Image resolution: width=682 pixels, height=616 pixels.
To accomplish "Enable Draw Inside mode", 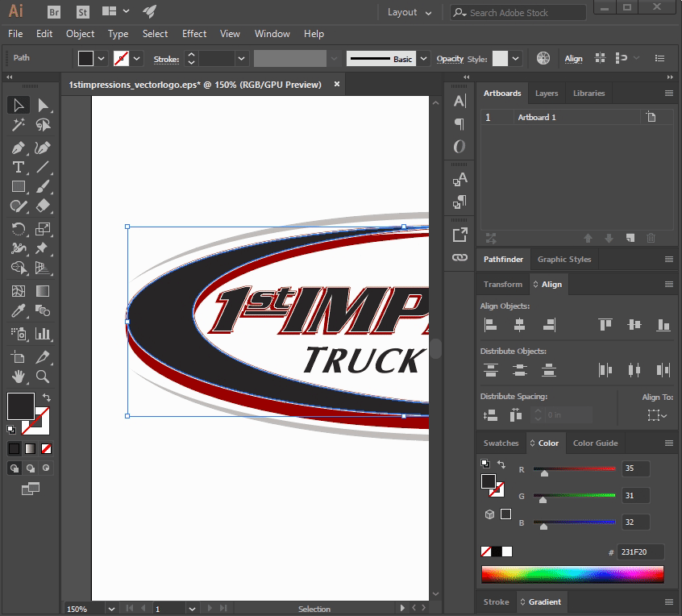I will pos(46,468).
